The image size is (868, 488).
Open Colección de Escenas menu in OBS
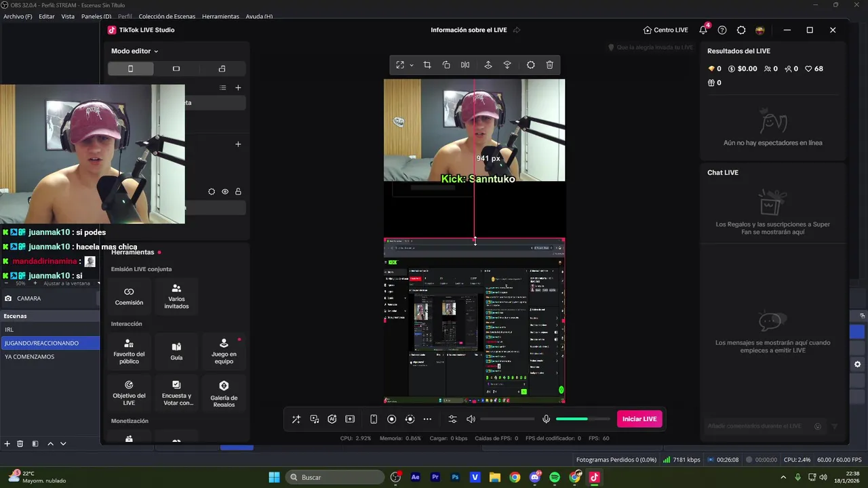[167, 16]
